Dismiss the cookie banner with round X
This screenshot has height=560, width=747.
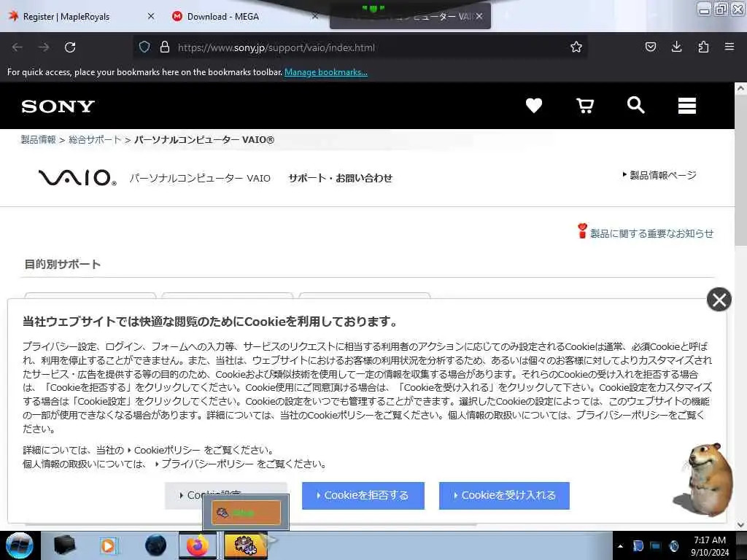(x=719, y=300)
